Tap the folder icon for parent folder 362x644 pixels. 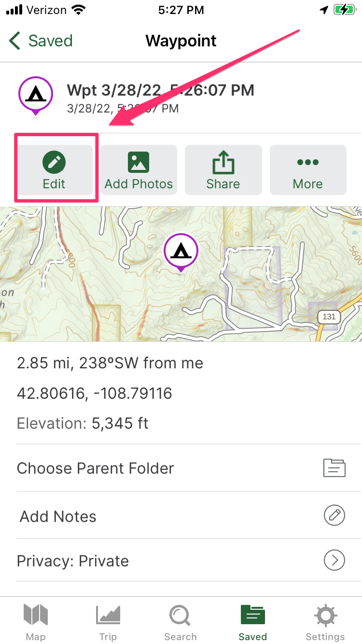click(334, 468)
